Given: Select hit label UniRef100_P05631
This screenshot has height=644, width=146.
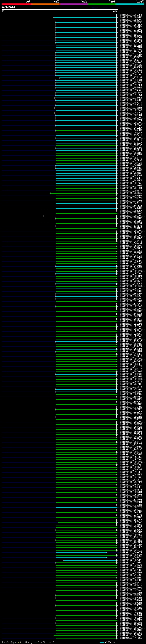Looking at the screenshot, I should point(131,374).
